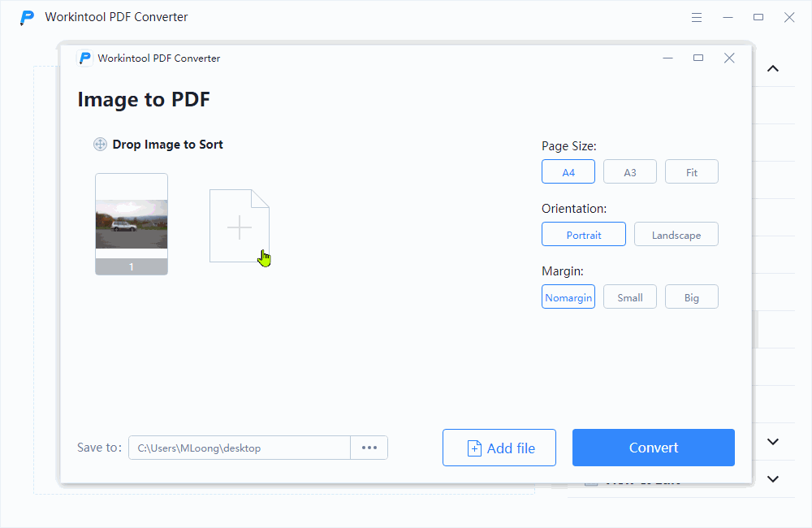Set margin to Big
Image resolution: width=812 pixels, height=528 pixels.
(691, 296)
